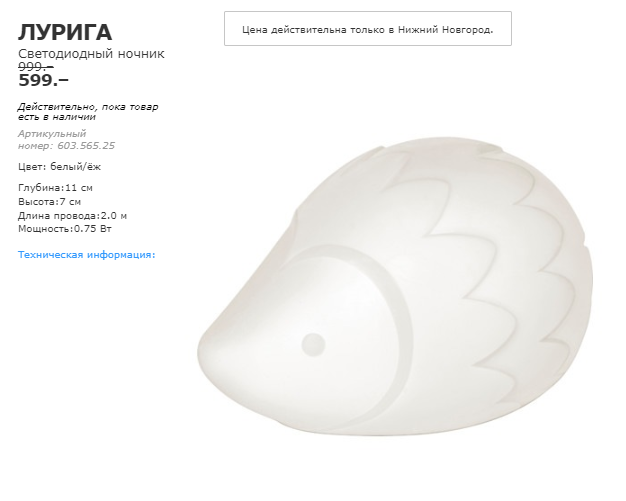Click the crossed-out old price 999.–

tap(36, 66)
